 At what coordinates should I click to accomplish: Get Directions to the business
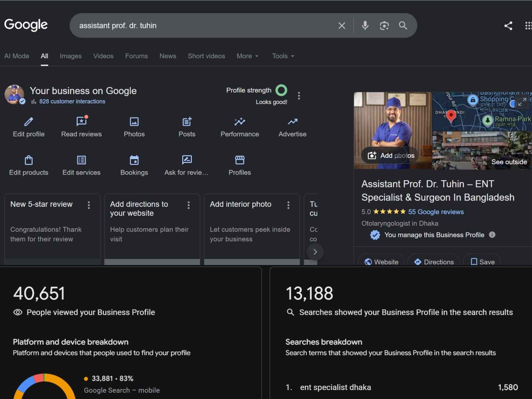pos(434,262)
